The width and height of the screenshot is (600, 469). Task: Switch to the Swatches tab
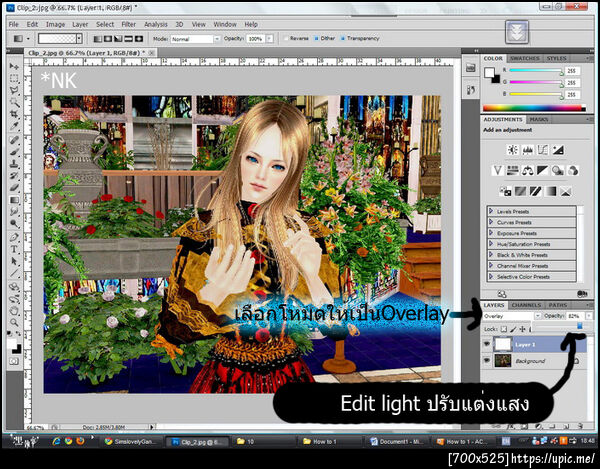pyautogui.click(x=525, y=58)
